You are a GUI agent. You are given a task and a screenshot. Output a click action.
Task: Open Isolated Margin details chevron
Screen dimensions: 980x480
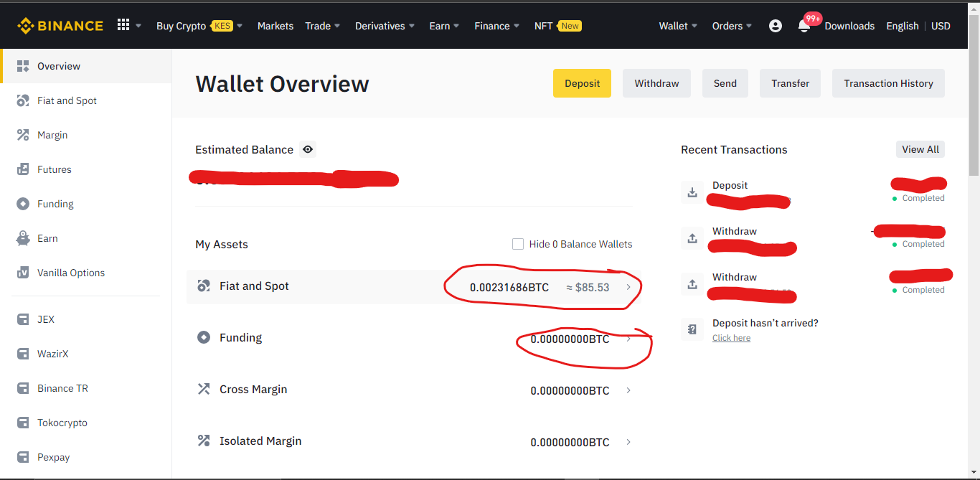tap(628, 442)
